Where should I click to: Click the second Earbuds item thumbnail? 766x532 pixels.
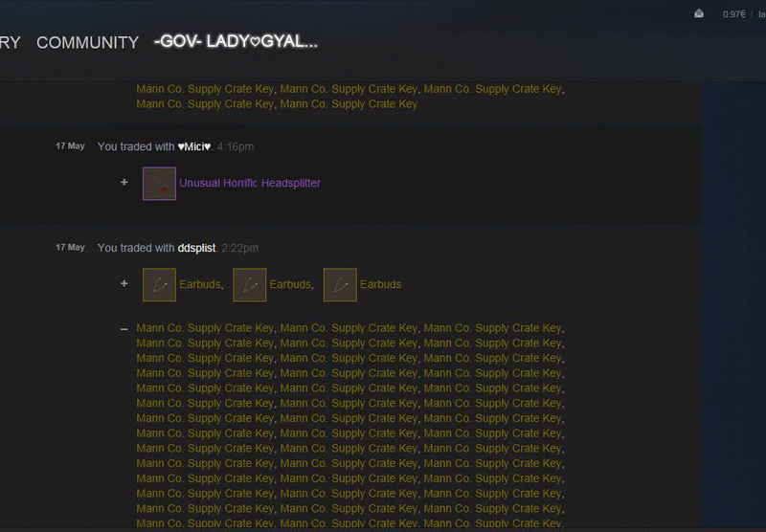click(250, 284)
